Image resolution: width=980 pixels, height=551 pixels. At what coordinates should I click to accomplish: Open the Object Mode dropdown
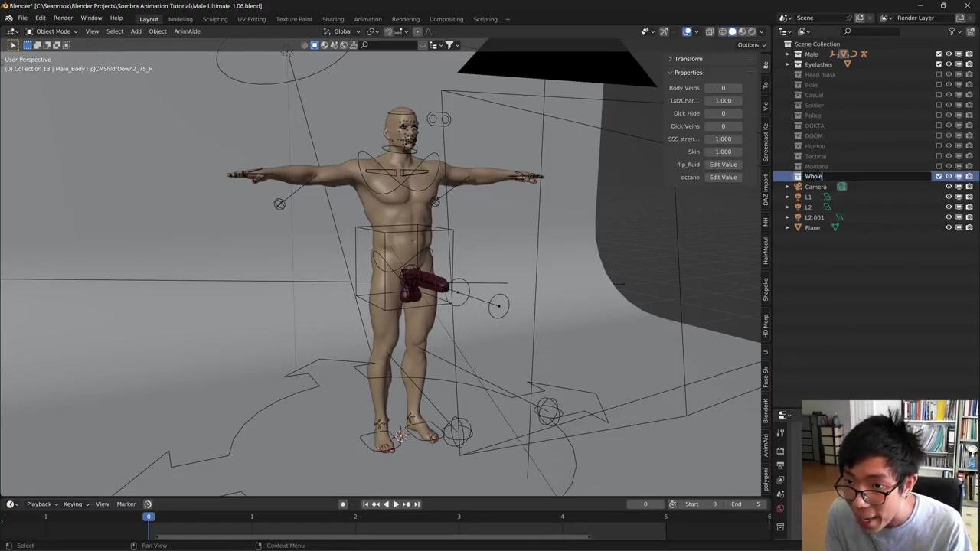[x=52, y=31]
